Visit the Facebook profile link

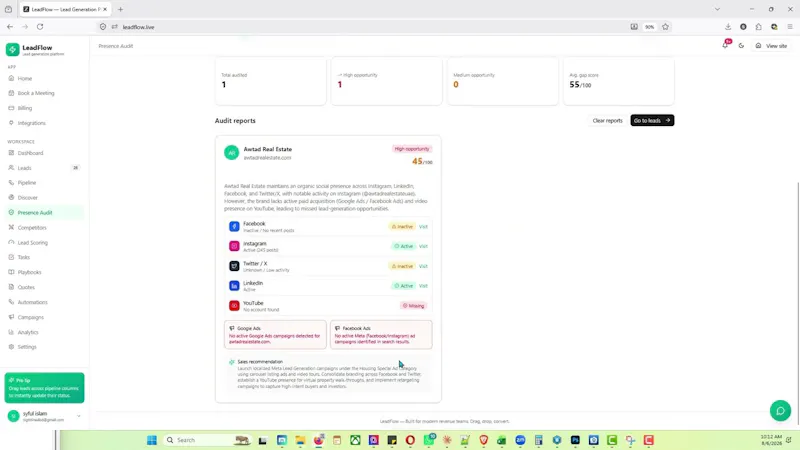pyautogui.click(x=423, y=227)
